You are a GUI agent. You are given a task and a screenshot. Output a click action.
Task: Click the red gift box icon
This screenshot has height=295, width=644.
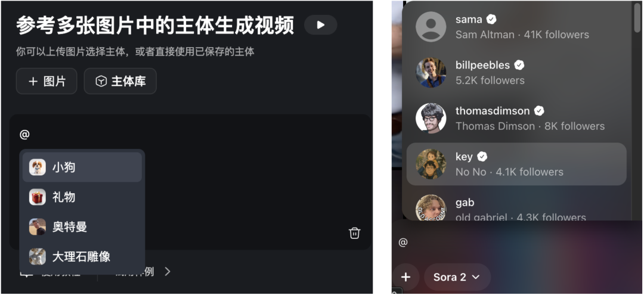[x=38, y=197]
